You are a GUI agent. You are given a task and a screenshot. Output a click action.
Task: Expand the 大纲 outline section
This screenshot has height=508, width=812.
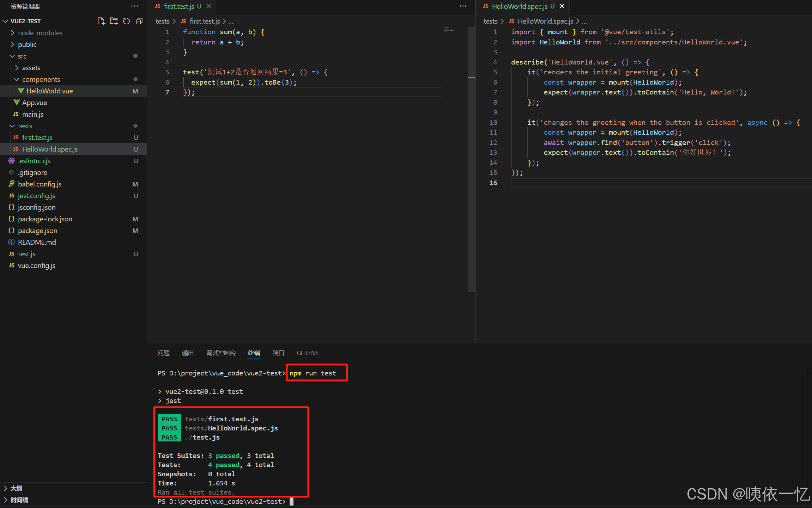tap(16, 488)
